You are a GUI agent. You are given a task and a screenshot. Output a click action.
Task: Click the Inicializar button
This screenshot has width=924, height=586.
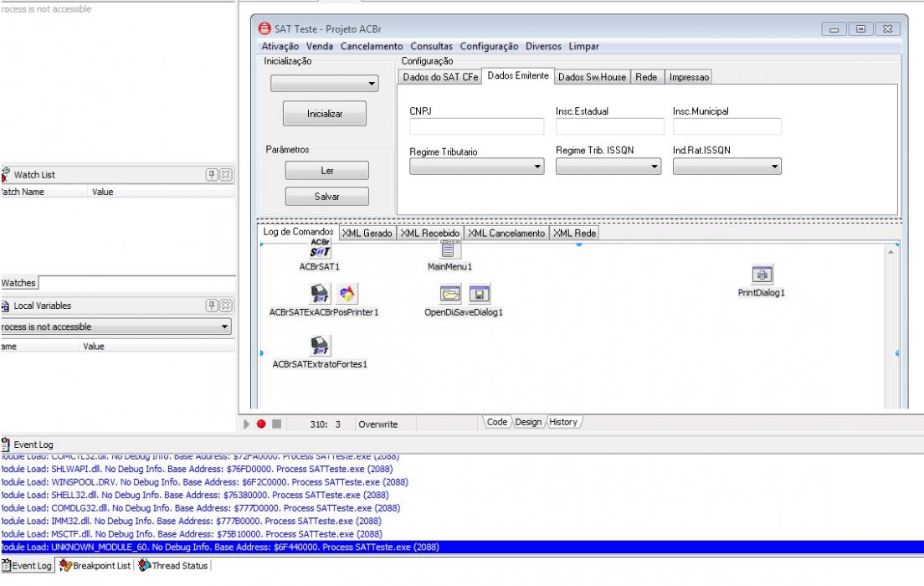click(x=325, y=113)
